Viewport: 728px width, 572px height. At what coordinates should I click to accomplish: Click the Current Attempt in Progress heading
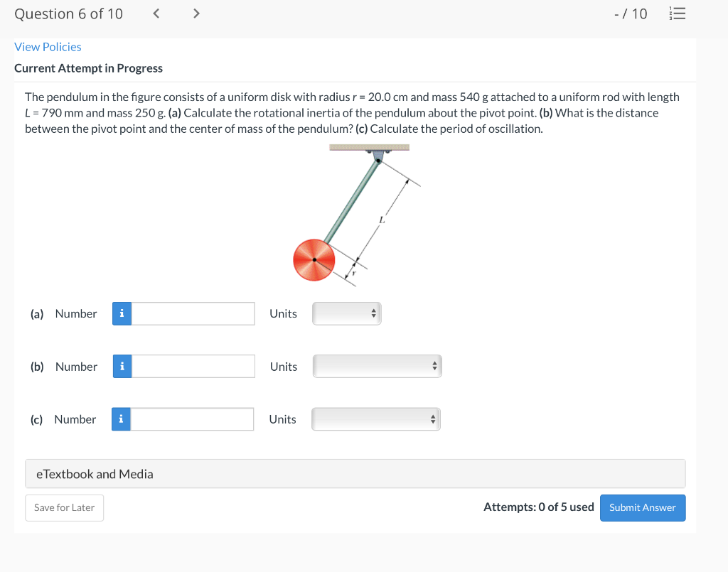point(88,68)
